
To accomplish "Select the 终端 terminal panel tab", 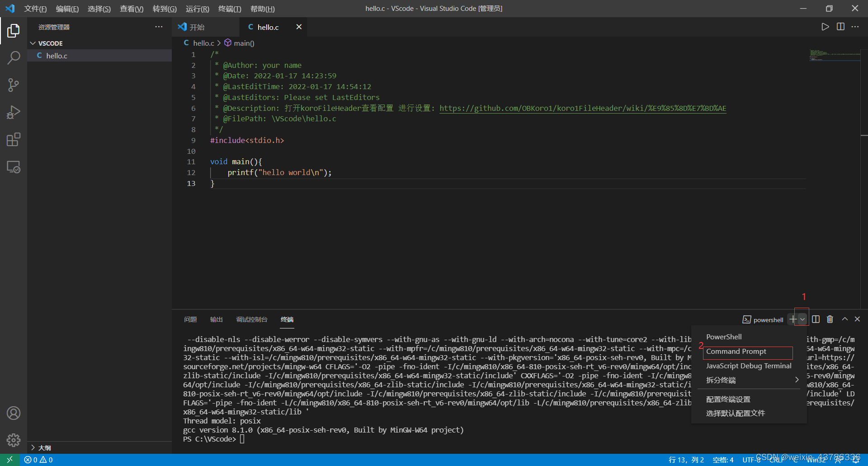I will pos(287,319).
